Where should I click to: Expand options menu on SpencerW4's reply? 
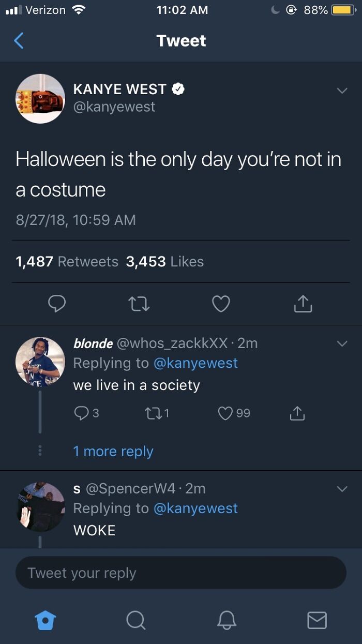pos(342,487)
